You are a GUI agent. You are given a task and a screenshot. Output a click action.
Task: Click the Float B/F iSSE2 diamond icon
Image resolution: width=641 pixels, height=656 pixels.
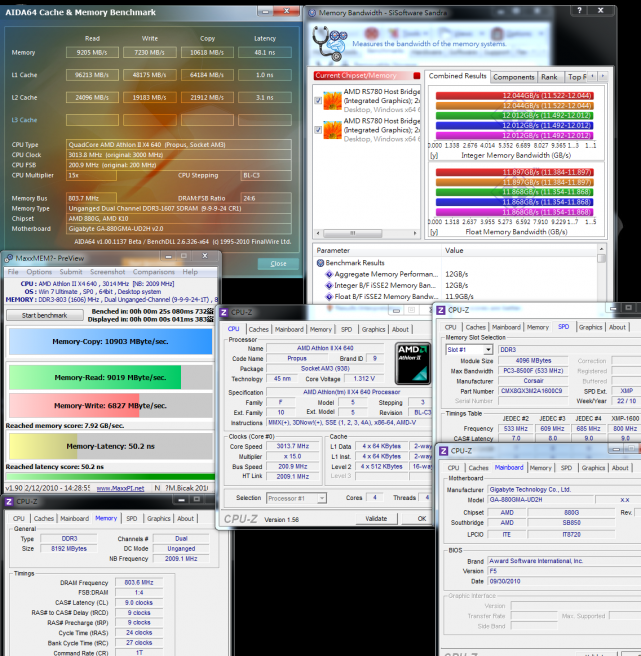329,297
